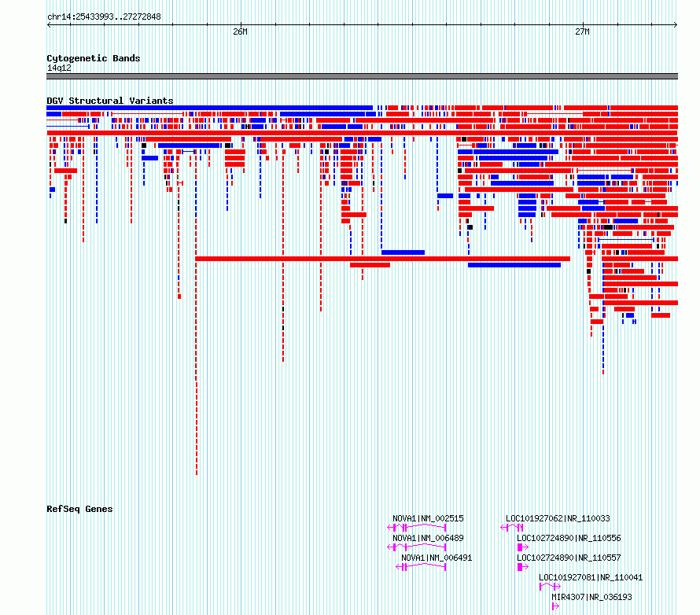Select the short red variant bar under long red bar

tap(370, 265)
